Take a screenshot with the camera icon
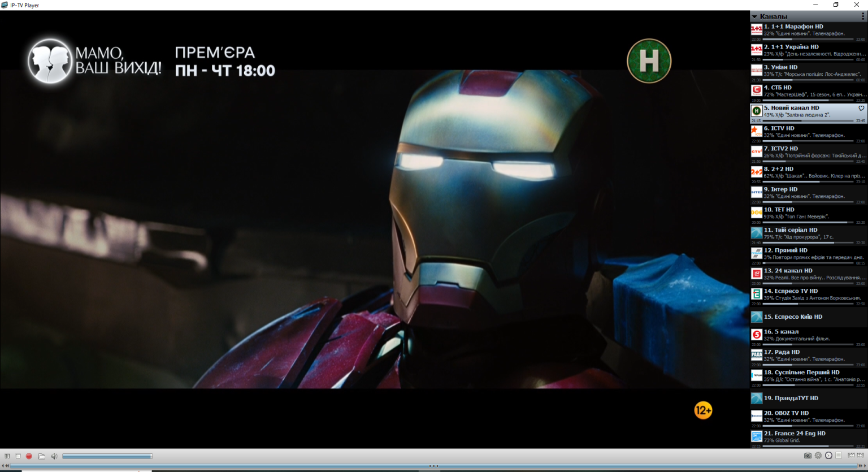The width and height of the screenshot is (868, 472). click(808, 456)
